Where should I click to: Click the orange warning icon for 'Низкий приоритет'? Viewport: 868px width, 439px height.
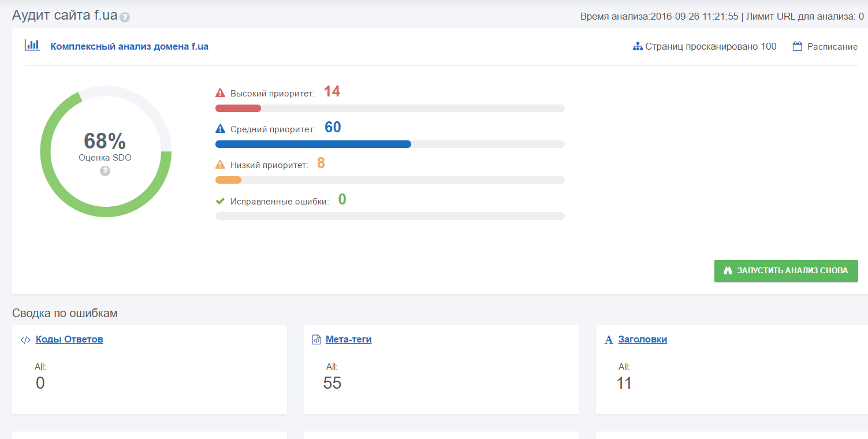click(x=220, y=164)
